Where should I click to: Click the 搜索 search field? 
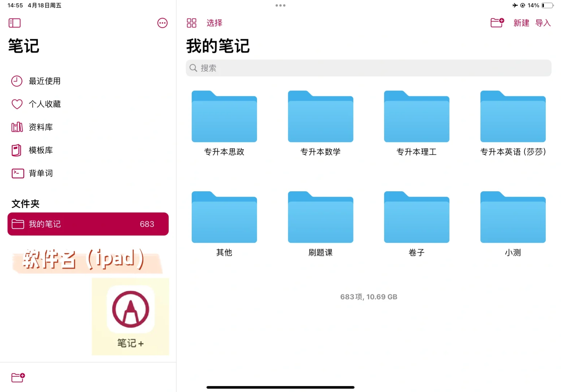[368, 68]
